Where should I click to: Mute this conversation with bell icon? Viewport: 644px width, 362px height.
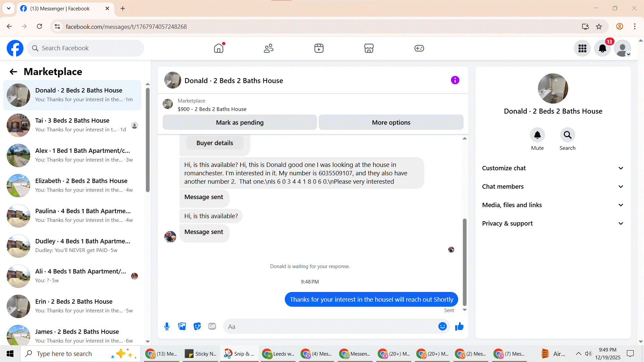[537, 135]
